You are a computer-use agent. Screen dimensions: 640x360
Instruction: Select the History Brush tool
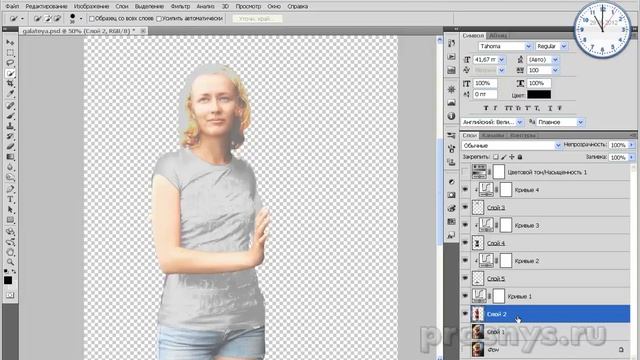point(10,136)
